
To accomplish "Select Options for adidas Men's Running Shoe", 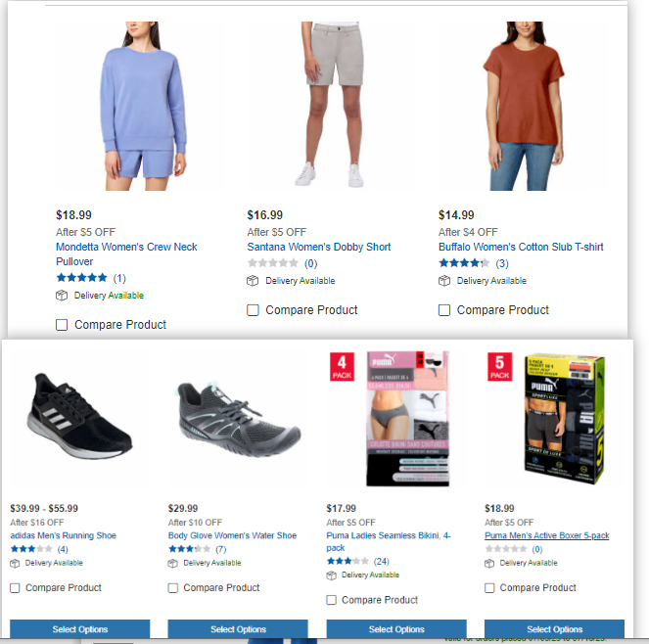I will [x=80, y=629].
